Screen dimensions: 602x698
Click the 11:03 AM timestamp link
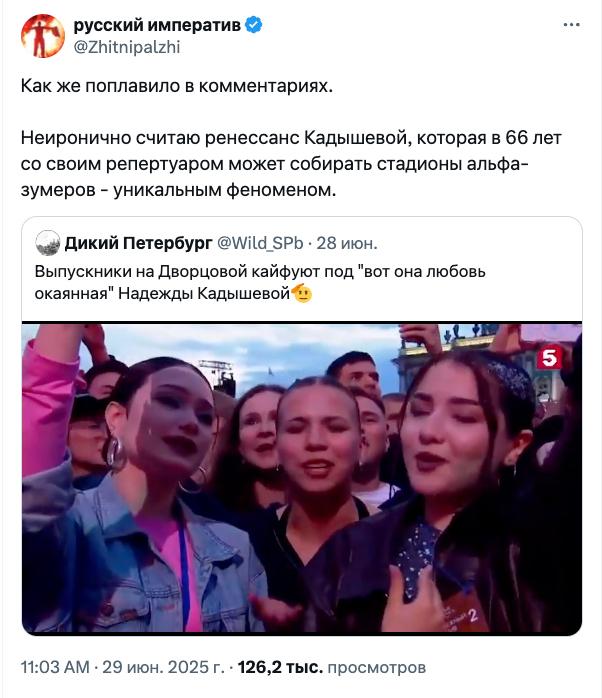(55, 667)
